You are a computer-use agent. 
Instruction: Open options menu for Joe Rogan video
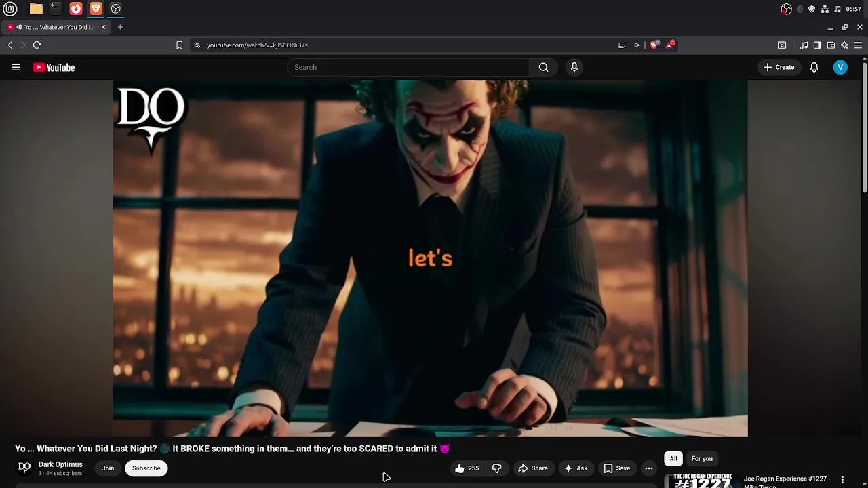842,480
